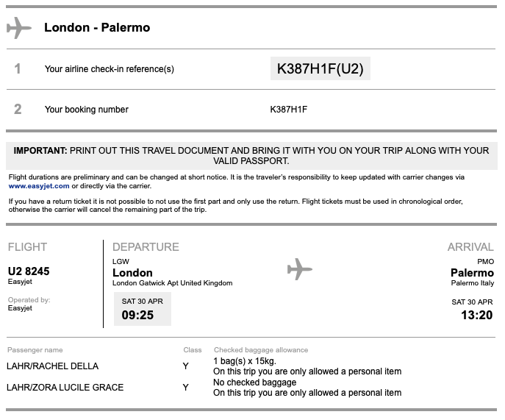Click the IMPORTANT print-out notice banner

(x=251, y=156)
